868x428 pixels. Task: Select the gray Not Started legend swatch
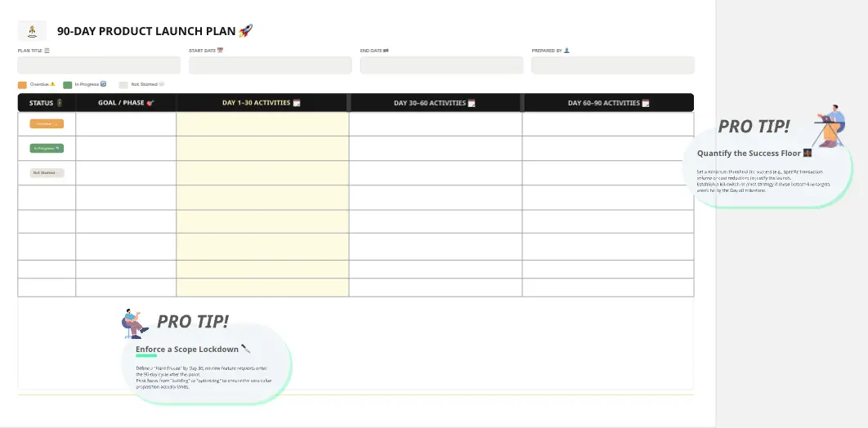tap(123, 85)
